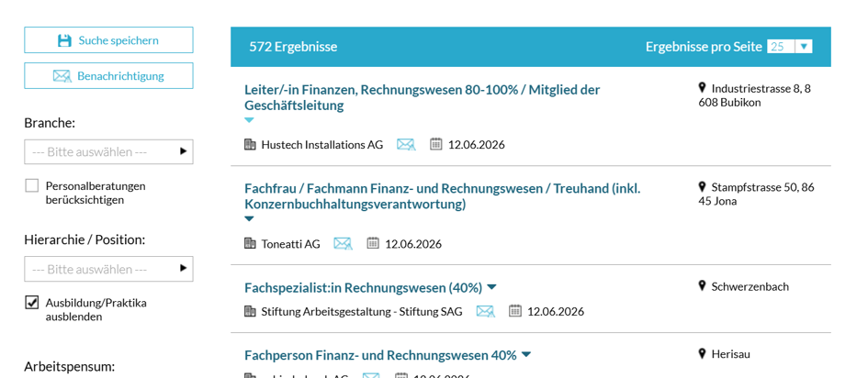
Task: Click envelope icon beside Toneatti AG
Action: tap(343, 244)
